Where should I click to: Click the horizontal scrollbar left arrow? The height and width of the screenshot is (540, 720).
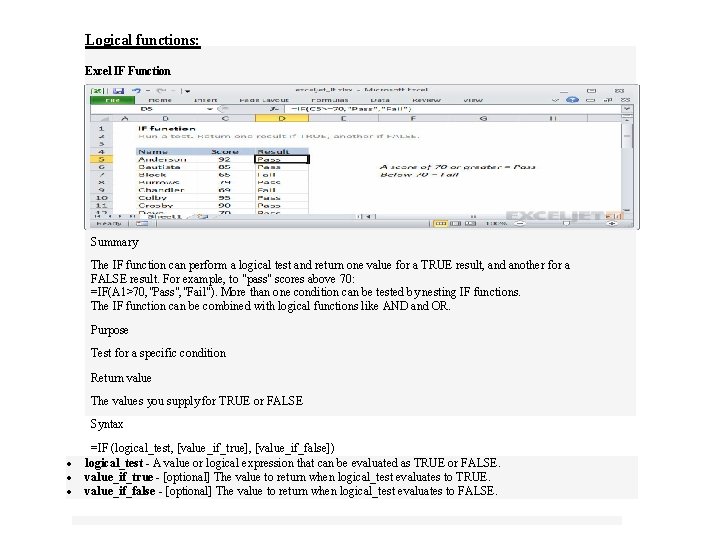[370, 216]
